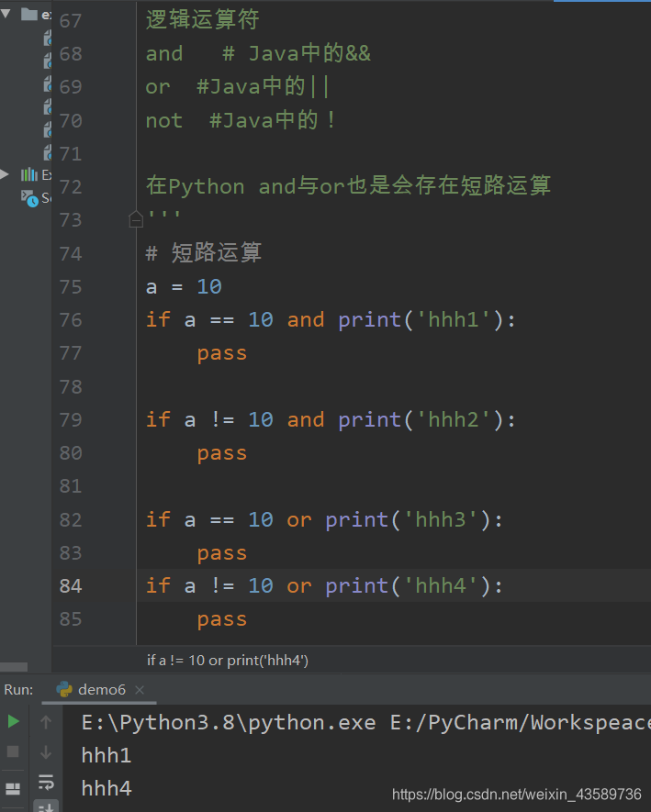This screenshot has width=651, height=812.
Task: Click the print call on line 76
Action: click(421, 319)
